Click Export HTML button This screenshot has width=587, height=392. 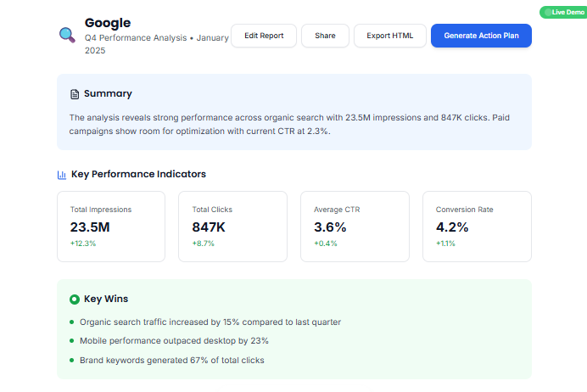click(389, 36)
